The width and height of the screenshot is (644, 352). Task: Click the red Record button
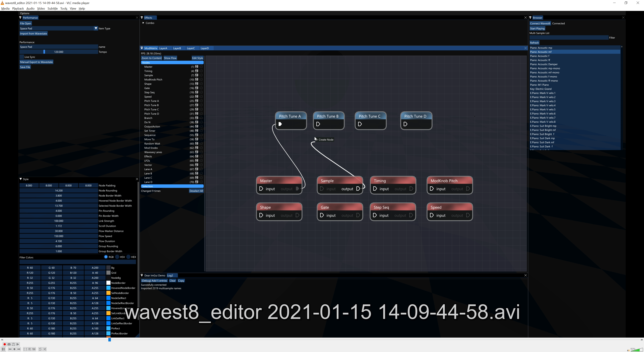(x=5, y=344)
